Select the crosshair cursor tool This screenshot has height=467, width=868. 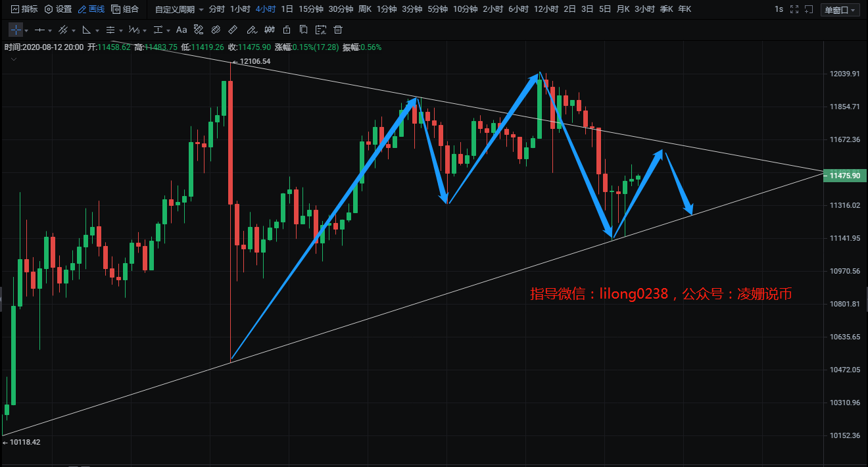[x=16, y=30]
